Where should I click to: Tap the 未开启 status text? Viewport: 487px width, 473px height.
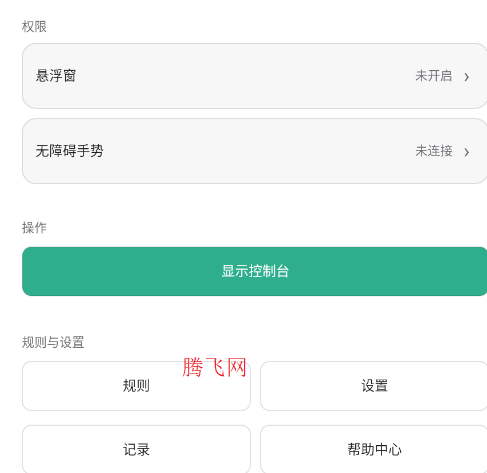pos(434,76)
